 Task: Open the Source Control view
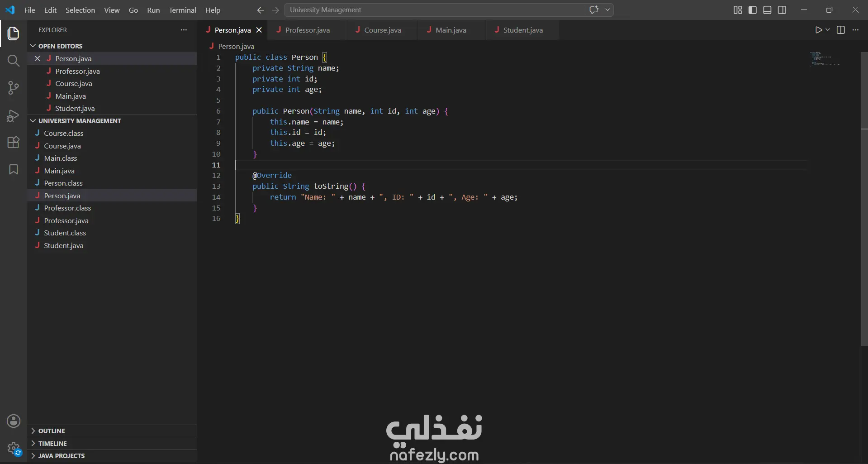click(x=14, y=88)
